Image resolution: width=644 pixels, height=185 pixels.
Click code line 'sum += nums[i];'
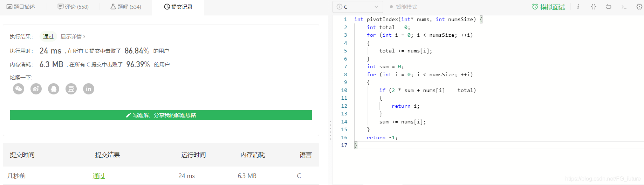(x=403, y=122)
